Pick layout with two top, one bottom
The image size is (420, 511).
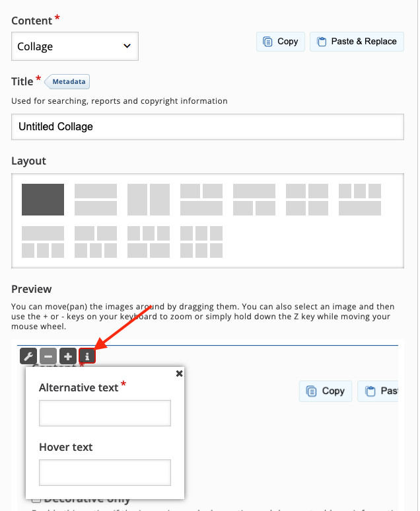tap(201, 200)
